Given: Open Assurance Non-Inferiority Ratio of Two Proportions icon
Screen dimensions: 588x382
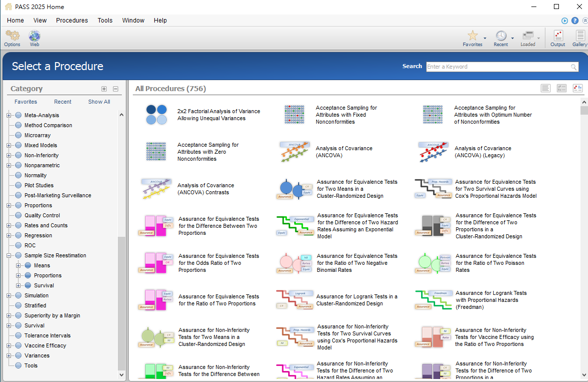Looking at the screenshot, I should pos(434,337).
